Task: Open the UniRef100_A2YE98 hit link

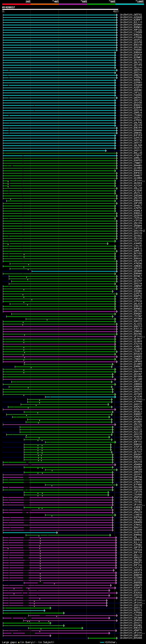Action: click(131, 397)
